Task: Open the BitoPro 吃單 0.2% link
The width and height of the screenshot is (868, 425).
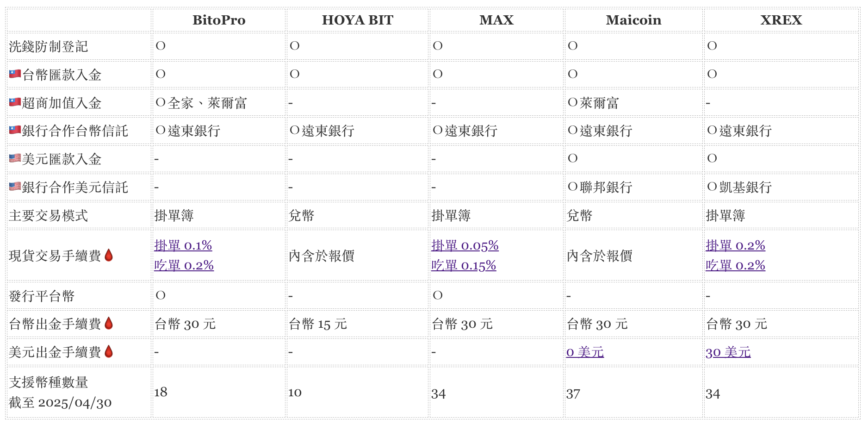Action: coord(184,265)
